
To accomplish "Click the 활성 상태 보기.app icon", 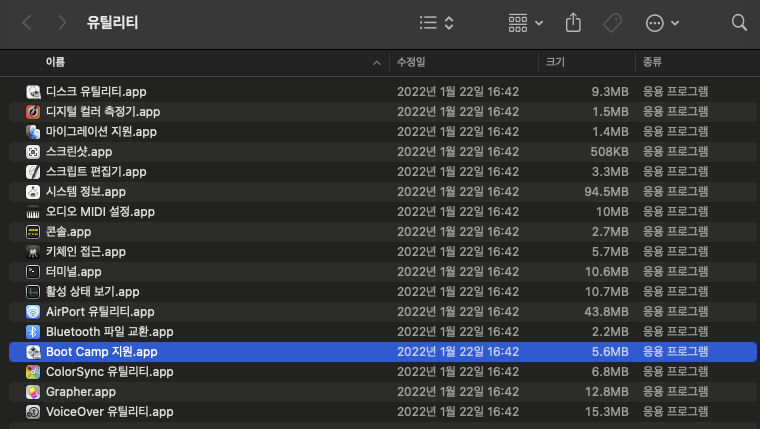I will pos(33,292).
